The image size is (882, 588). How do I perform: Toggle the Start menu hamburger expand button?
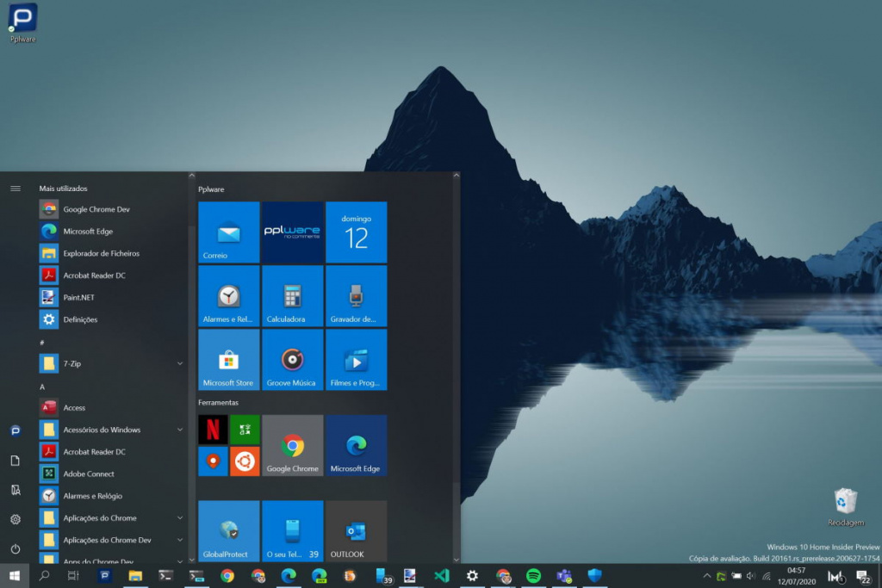click(16, 188)
